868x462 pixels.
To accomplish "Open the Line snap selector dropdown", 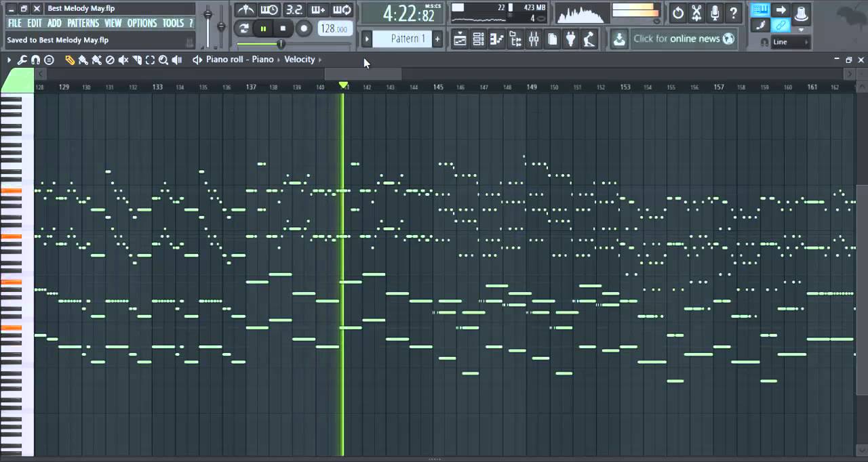I will click(x=790, y=42).
